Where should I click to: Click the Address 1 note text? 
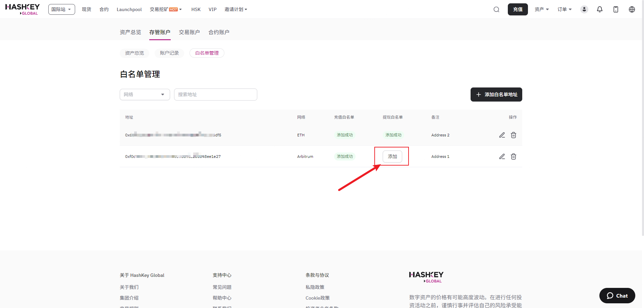440,157
